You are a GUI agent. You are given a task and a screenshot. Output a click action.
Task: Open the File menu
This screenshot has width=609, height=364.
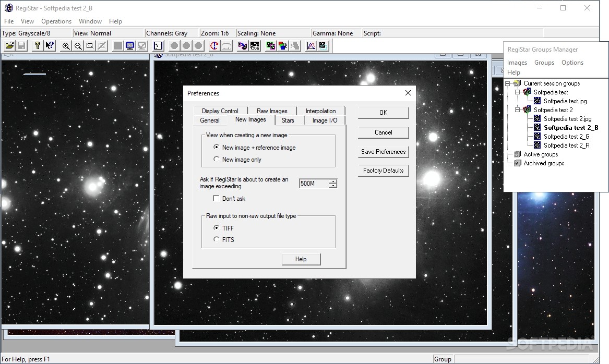pyautogui.click(x=9, y=21)
